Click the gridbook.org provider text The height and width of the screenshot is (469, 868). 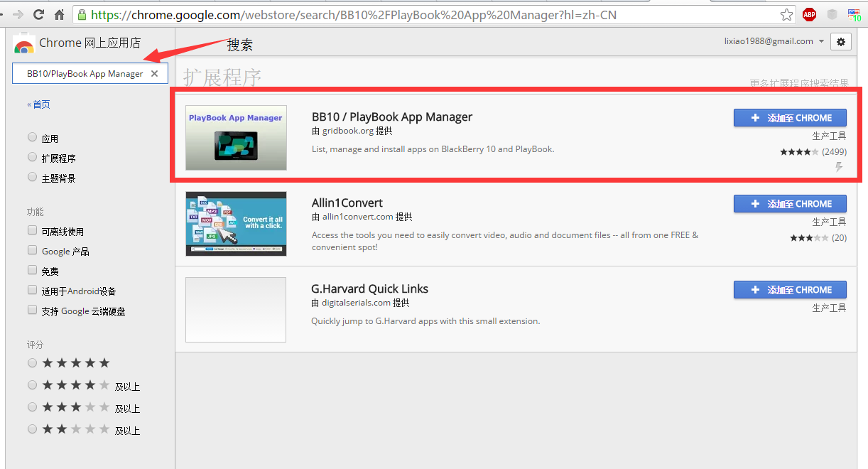(x=348, y=131)
